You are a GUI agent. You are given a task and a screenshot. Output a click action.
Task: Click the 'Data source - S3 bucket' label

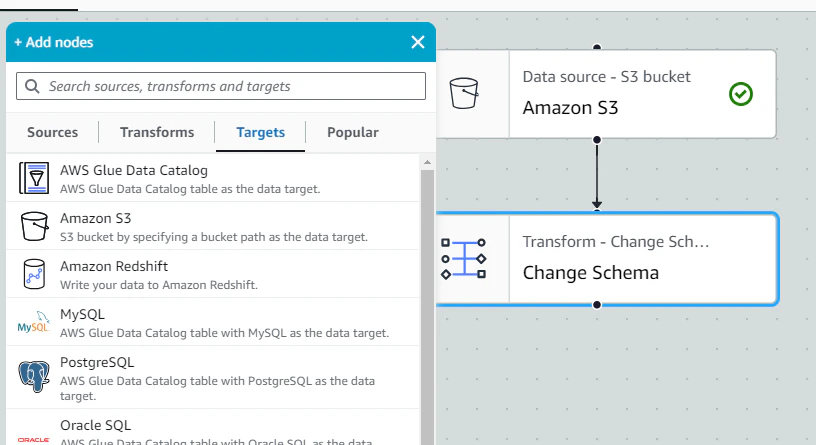pyautogui.click(x=606, y=77)
